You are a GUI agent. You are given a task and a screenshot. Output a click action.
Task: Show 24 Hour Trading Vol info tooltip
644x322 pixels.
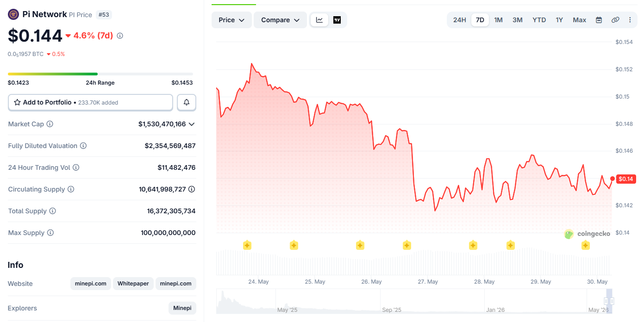click(76, 167)
